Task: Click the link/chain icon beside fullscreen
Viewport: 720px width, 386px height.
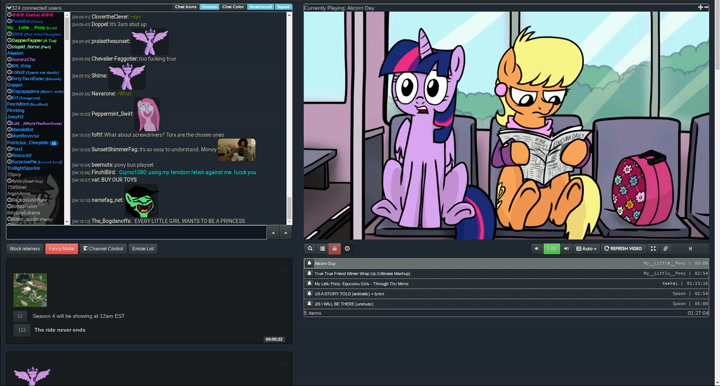Action: pyautogui.click(x=665, y=249)
